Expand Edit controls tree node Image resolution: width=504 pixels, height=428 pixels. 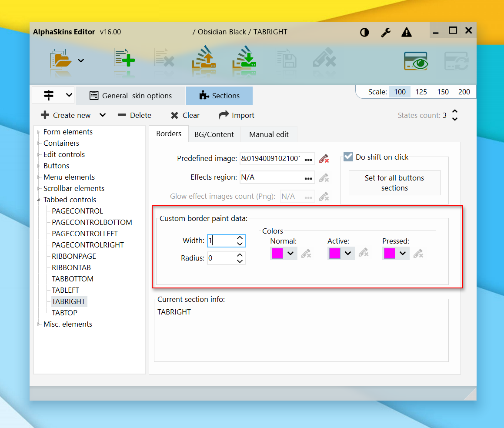pyautogui.click(x=39, y=154)
